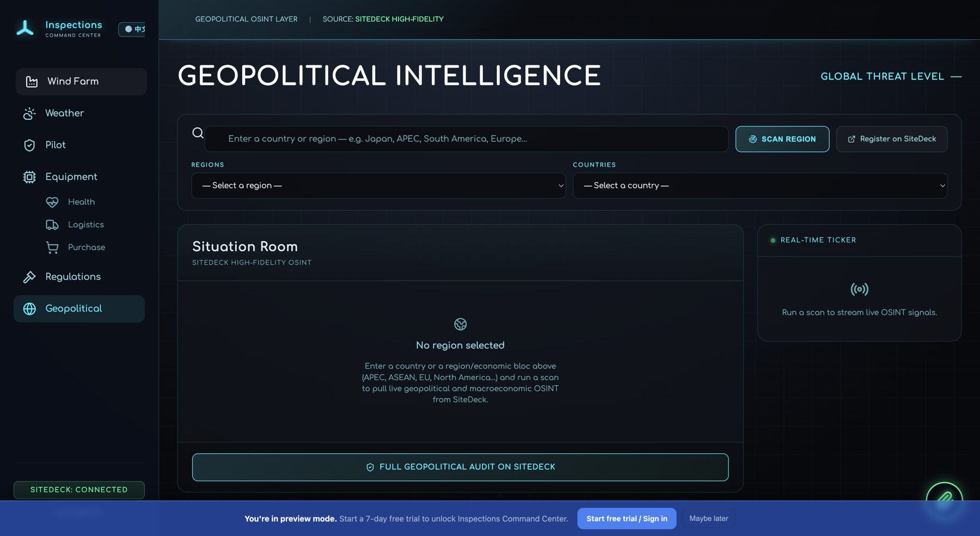This screenshot has height=536, width=980.
Task: Click the broadcast signal icon in ticker
Action: [860, 289]
